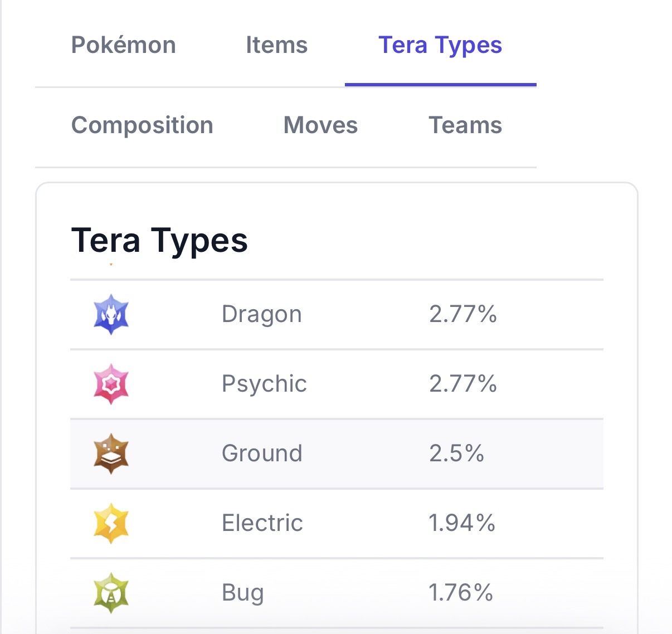Open the Moves tab

tap(320, 125)
